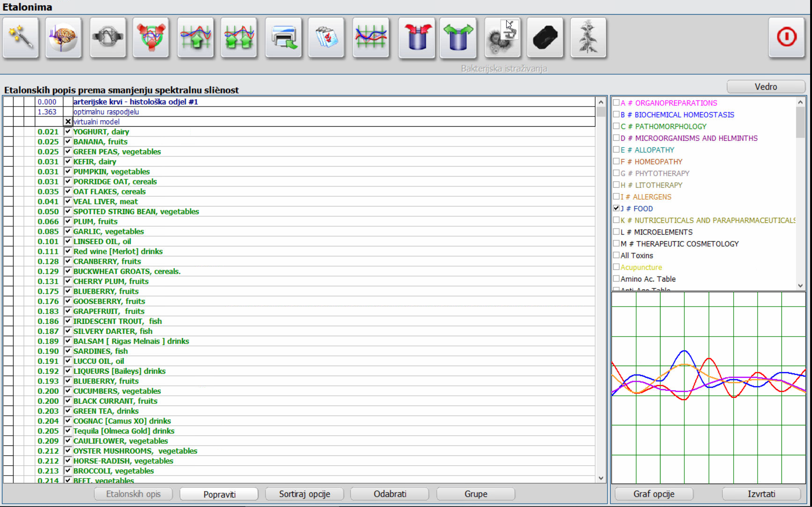Image resolution: width=812 pixels, height=507 pixels.
Task: Uncheck the J # FOOD category checkbox
Action: click(x=616, y=208)
